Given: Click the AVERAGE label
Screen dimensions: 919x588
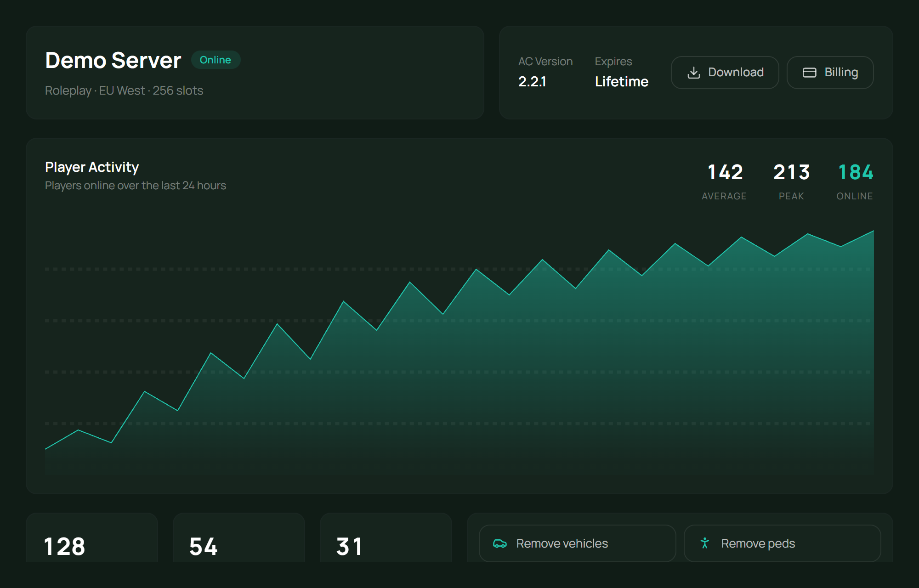Looking at the screenshot, I should (x=724, y=196).
